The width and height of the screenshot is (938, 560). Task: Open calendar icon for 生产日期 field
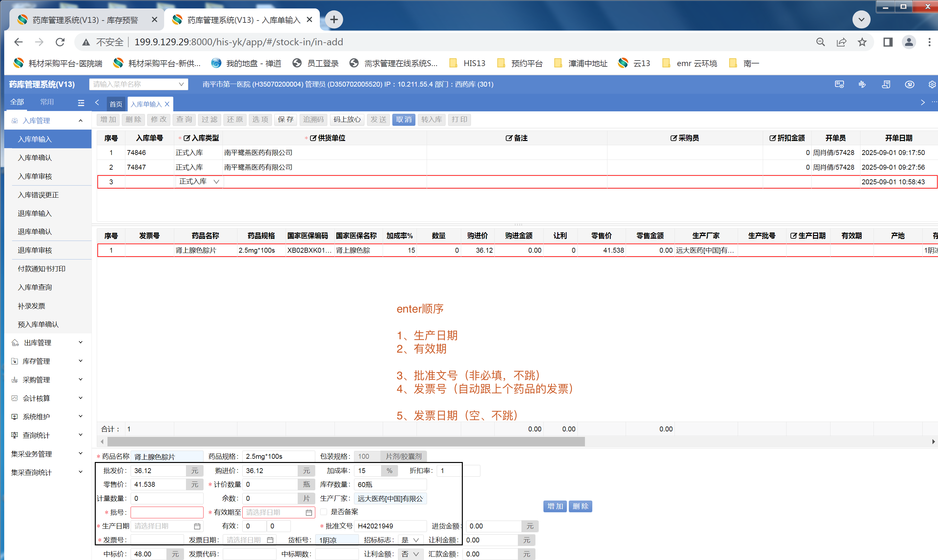tap(197, 526)
